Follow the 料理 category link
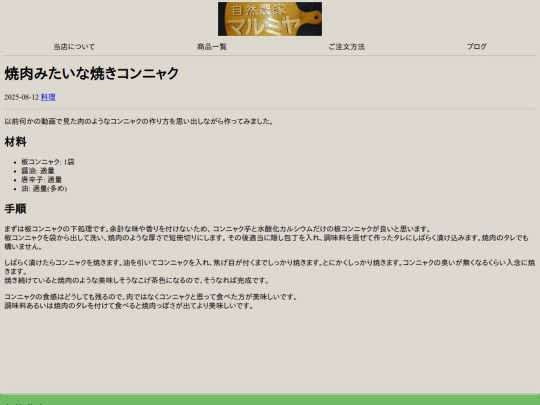The image size is (540, 405). 48,97
